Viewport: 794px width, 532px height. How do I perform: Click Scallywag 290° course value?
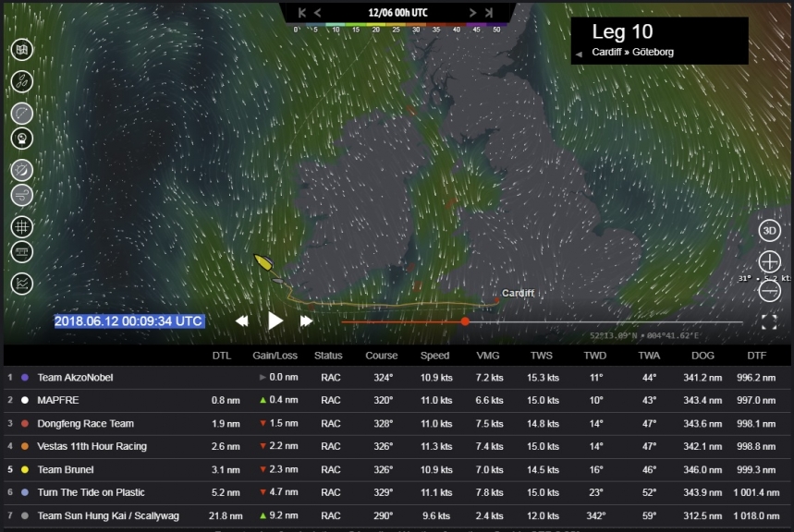click(x=384, y=515)
